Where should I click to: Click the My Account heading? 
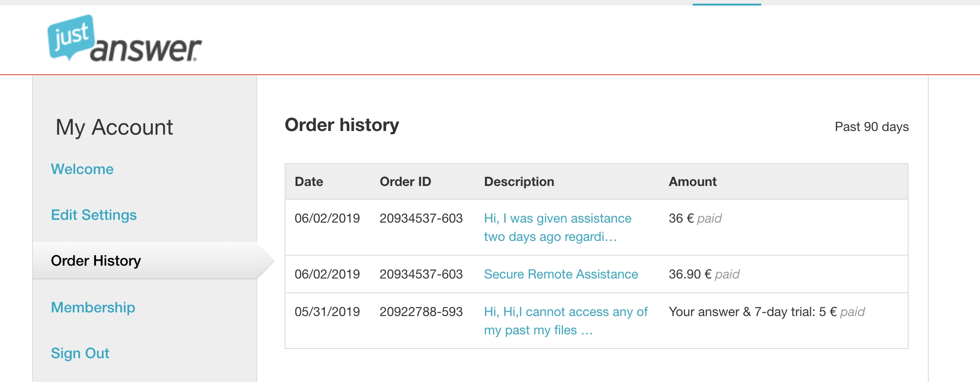[x=115, y=127]
